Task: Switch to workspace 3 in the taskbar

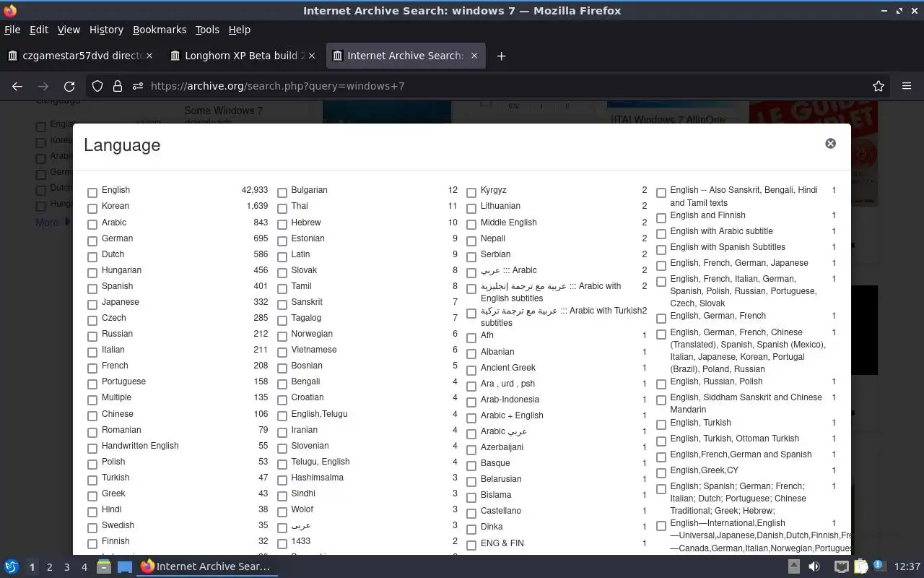Action: [66, 567]
